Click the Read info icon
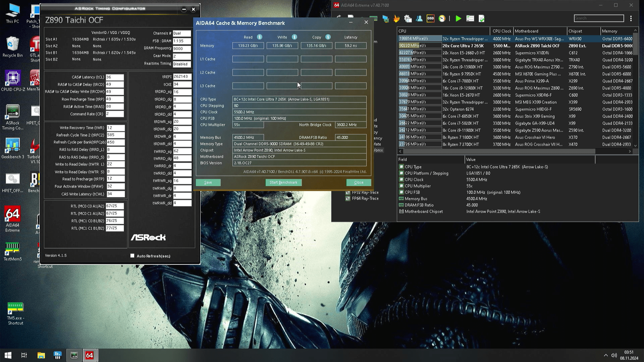This screenshot has height=362, width=644. click(259, 37)
